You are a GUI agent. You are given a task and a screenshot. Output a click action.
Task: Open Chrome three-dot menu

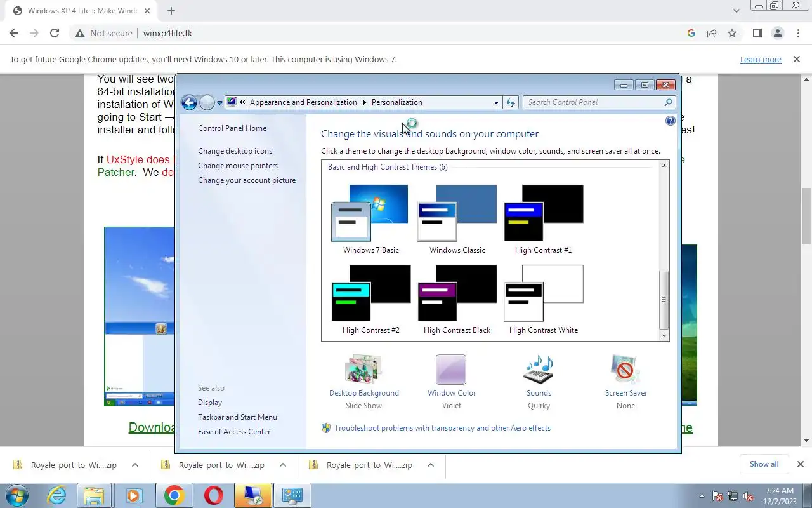pos(797,33)
